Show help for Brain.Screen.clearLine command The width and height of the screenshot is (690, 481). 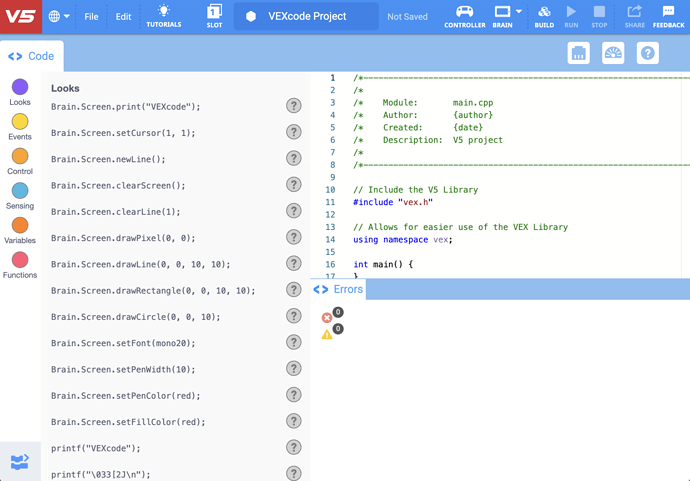[x=294, y=211]
